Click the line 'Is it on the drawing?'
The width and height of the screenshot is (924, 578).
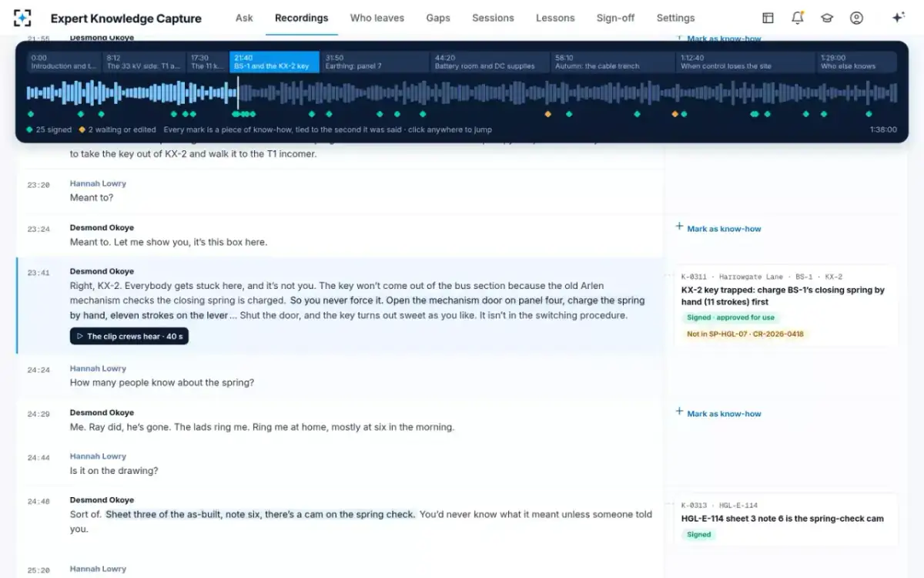pos(114,470)
